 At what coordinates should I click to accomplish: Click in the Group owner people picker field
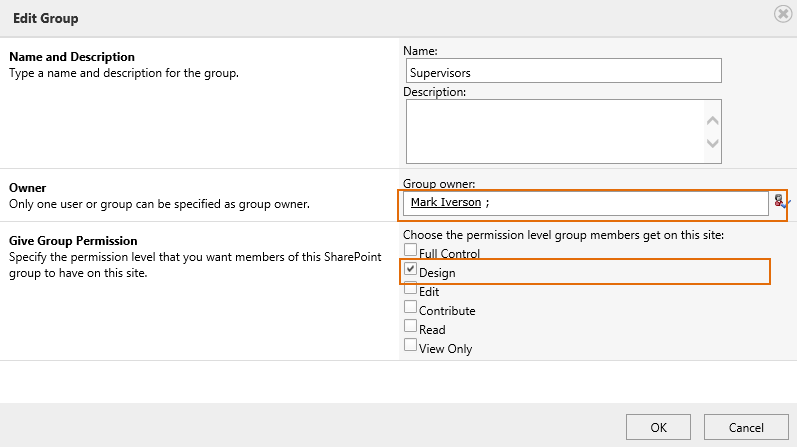pos(620,203)
